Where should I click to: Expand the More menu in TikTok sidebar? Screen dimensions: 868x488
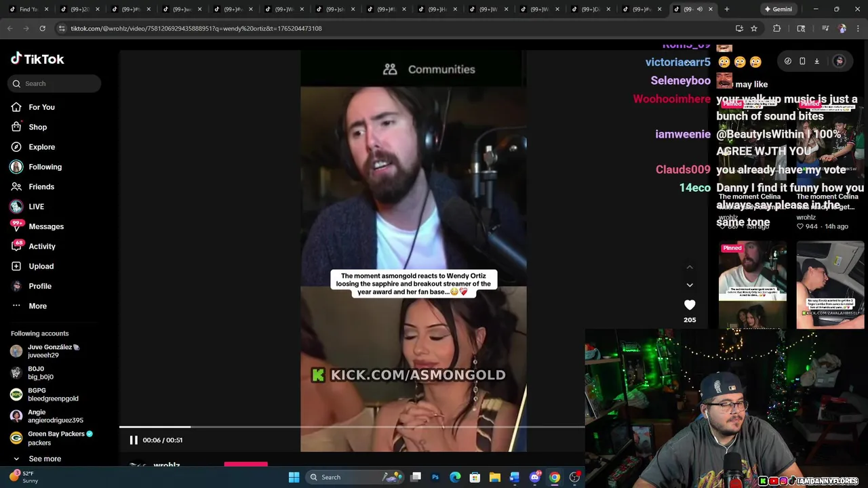coord(37,306)
